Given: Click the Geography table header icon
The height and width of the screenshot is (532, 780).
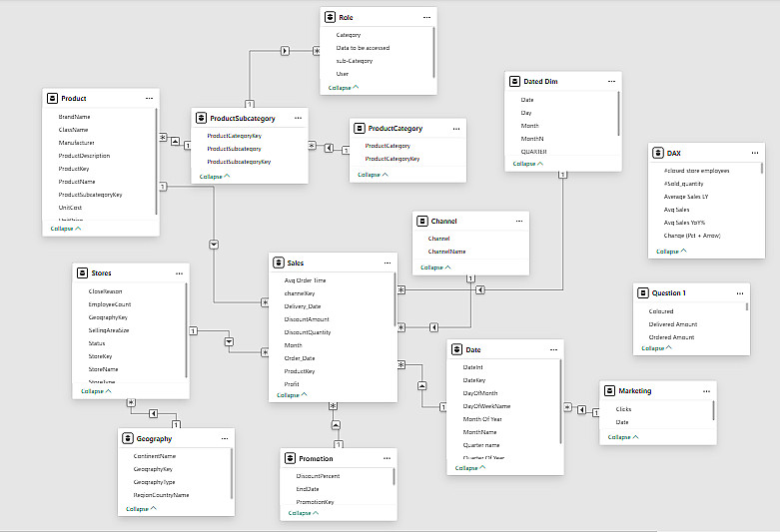Looking at the screenshot, I should (128, 438).
